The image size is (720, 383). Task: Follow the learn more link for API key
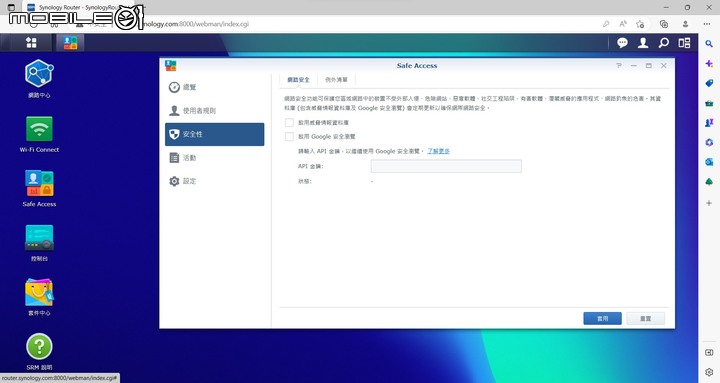[439, 151]
